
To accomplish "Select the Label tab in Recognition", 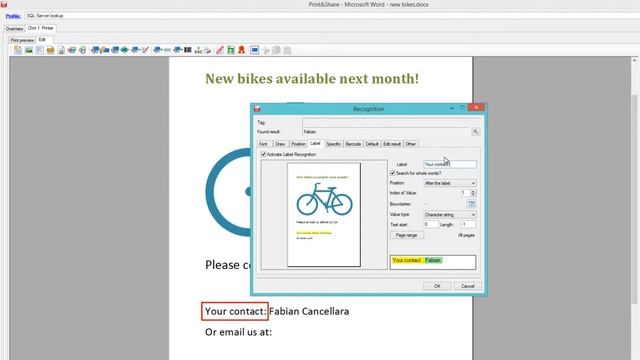I will [315, 144].
